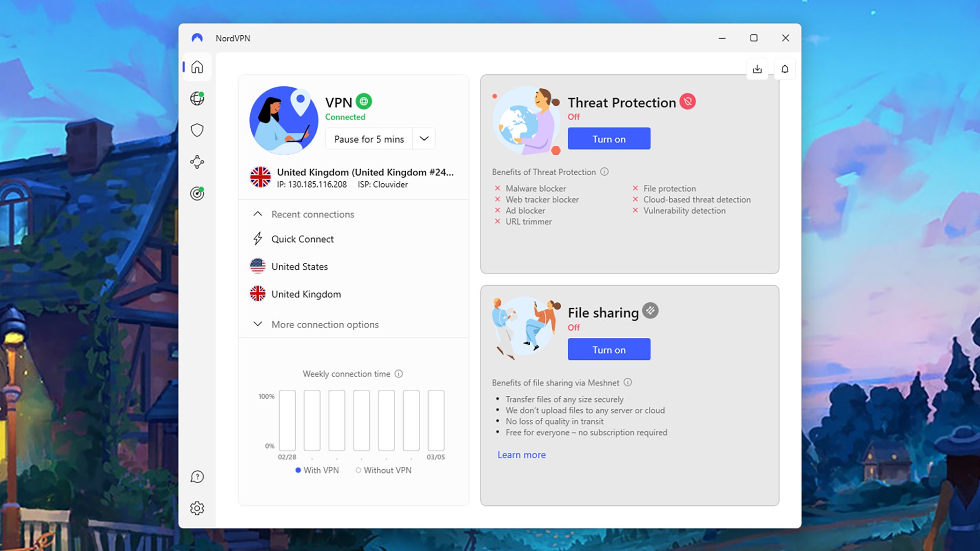Click the Threat Protection illustration

527,121
